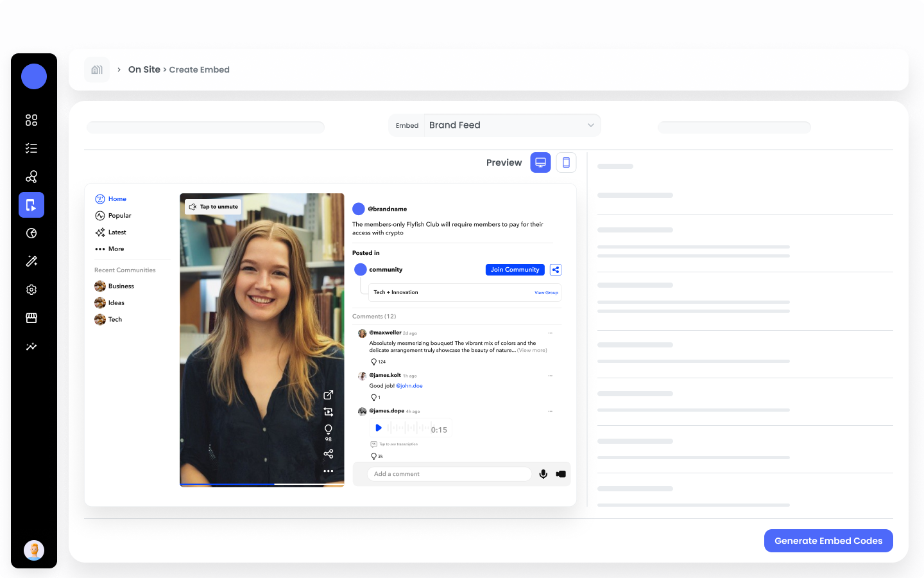Like the @james.dope voice comment

coord(373,457)
